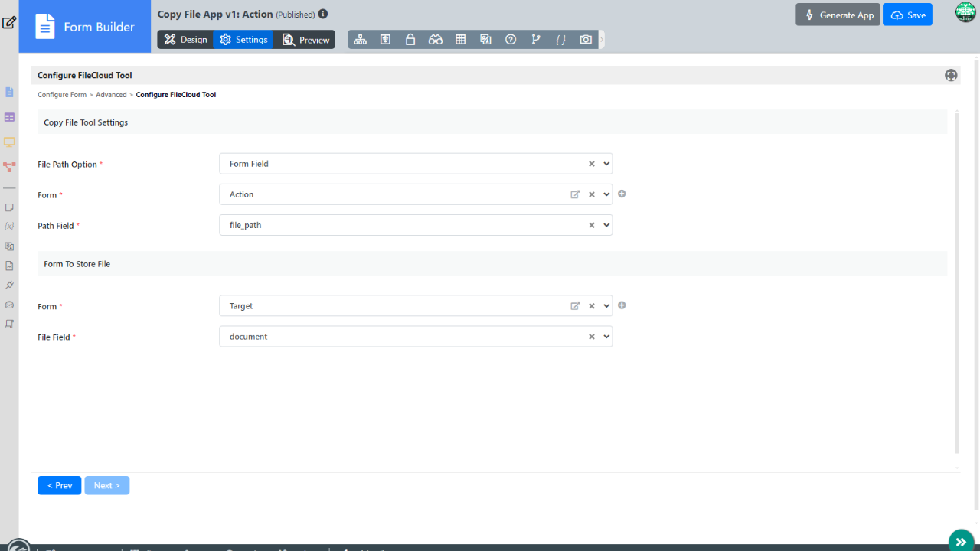980x551 pixels.
Task: Open the blue document icon in left sidebar
Action: pos(9,92)
